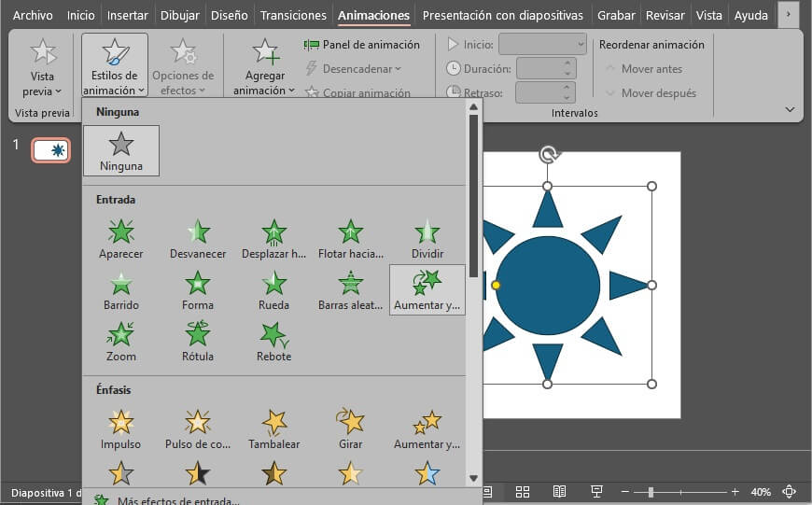The width and height of the screenshot is (812, 505).
Task: Expand Agregar animación dropdown
Action: coord(265,91)
